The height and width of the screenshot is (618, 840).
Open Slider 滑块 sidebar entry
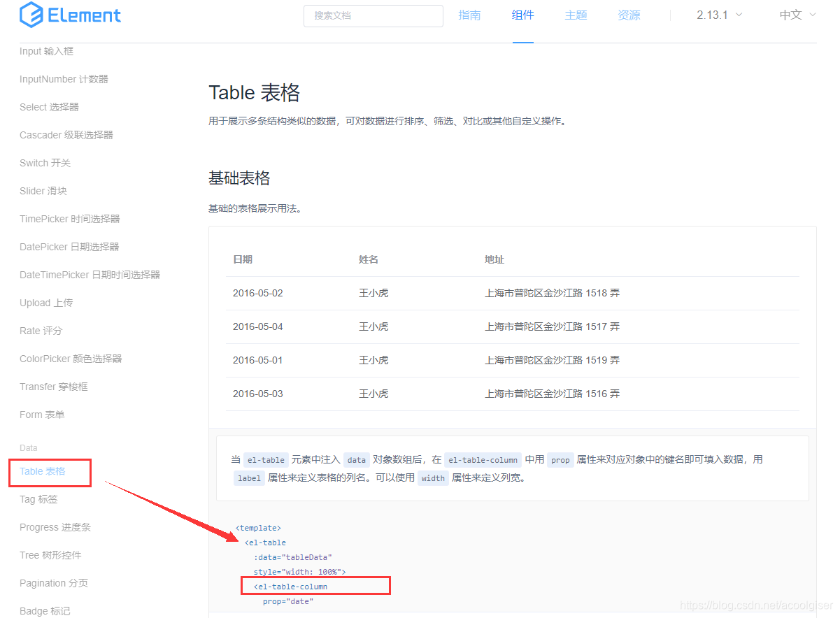(43, 191)
